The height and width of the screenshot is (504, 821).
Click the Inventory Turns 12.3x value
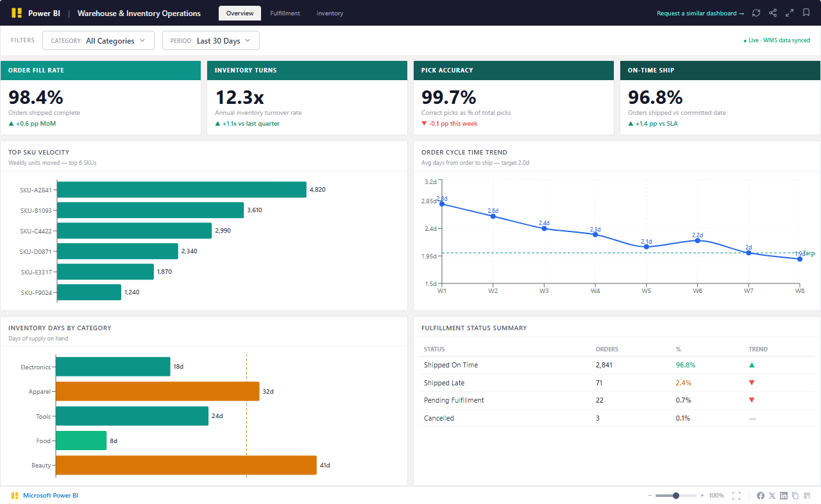(239, 97)
